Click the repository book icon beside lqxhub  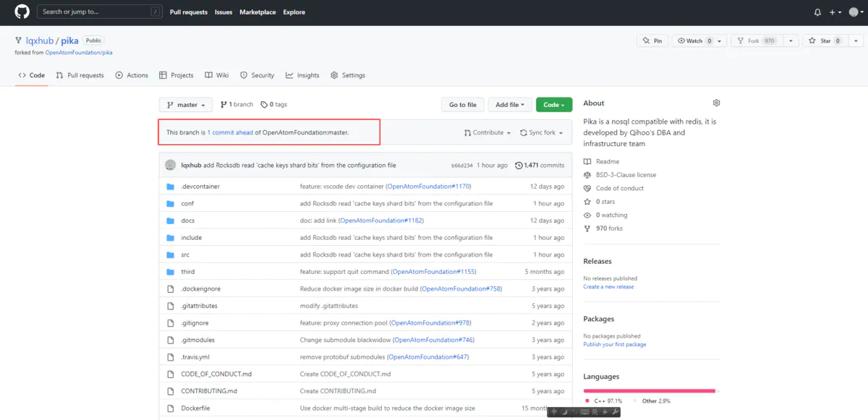tap(18, 41)
